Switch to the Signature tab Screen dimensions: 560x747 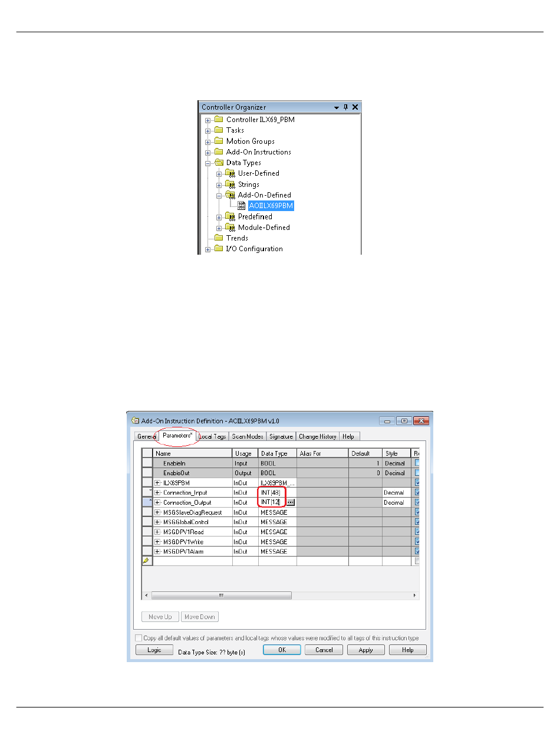tap(281, 436)
